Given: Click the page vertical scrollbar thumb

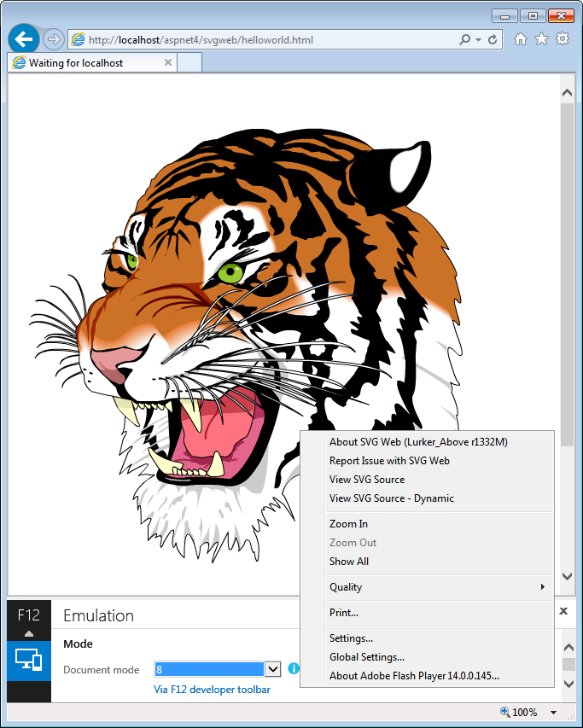Looking at the screenshot, I should coord(567,275).
